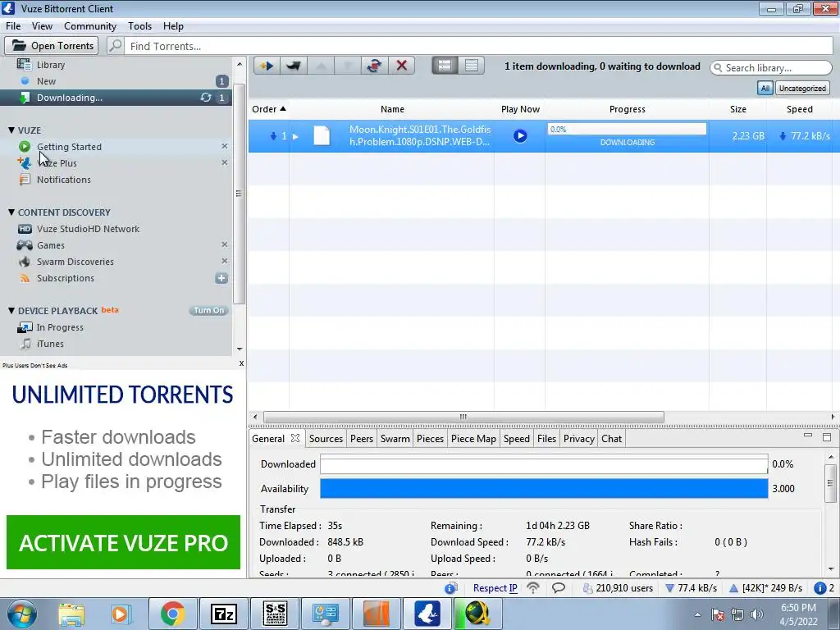The width and height of the screenshot is (840, 630).
Task: Click the Downloaded progress bar
Action: coord(544,464)
